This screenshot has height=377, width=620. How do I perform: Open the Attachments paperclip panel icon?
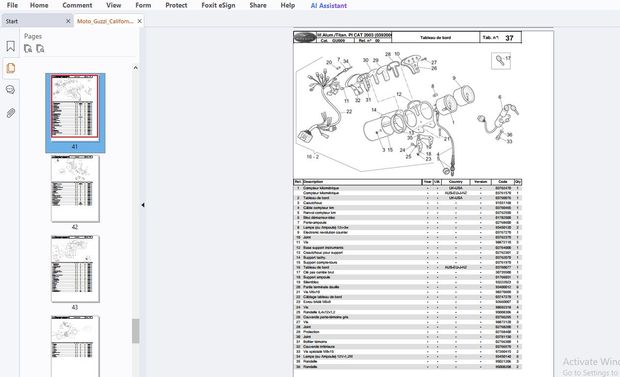[x=11, y=113]
